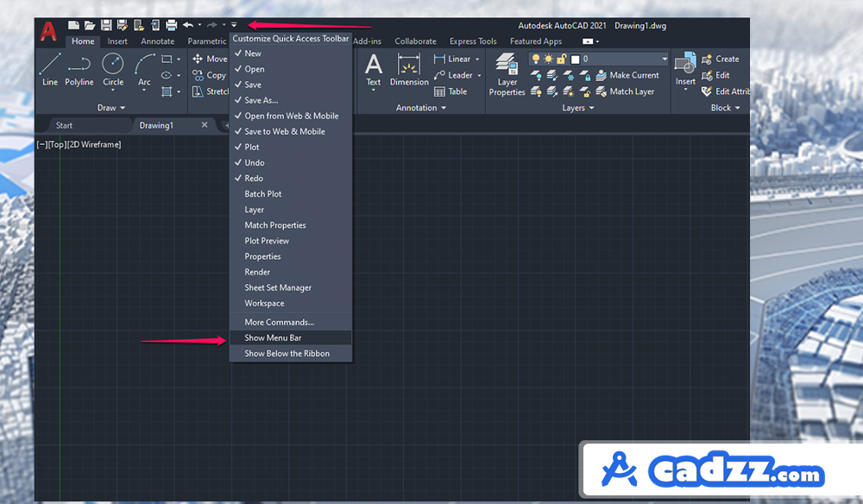Switch to the Featured Apps ribbon tab
863x504 pixels.
pos(536,41)
